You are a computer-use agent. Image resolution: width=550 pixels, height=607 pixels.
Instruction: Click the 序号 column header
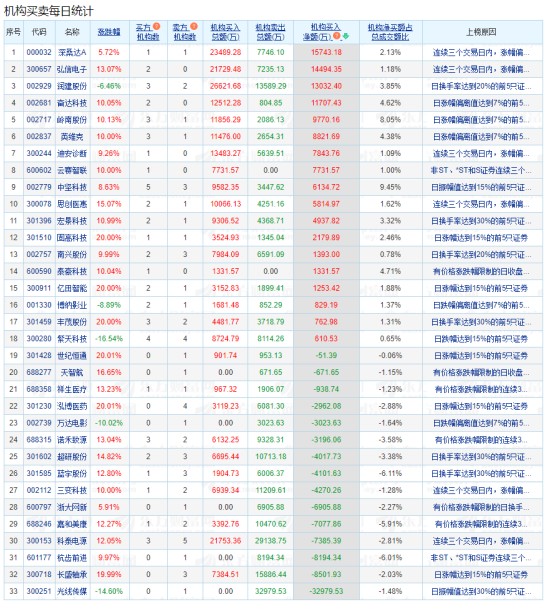tap(14, 32)
